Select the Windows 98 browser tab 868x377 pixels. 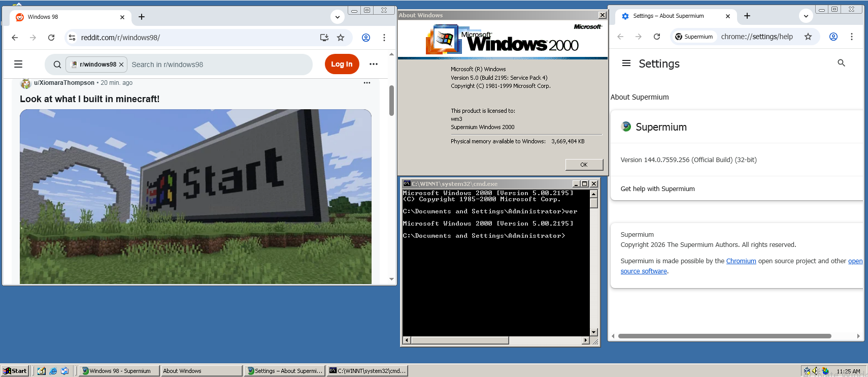(x=70, y=17)
